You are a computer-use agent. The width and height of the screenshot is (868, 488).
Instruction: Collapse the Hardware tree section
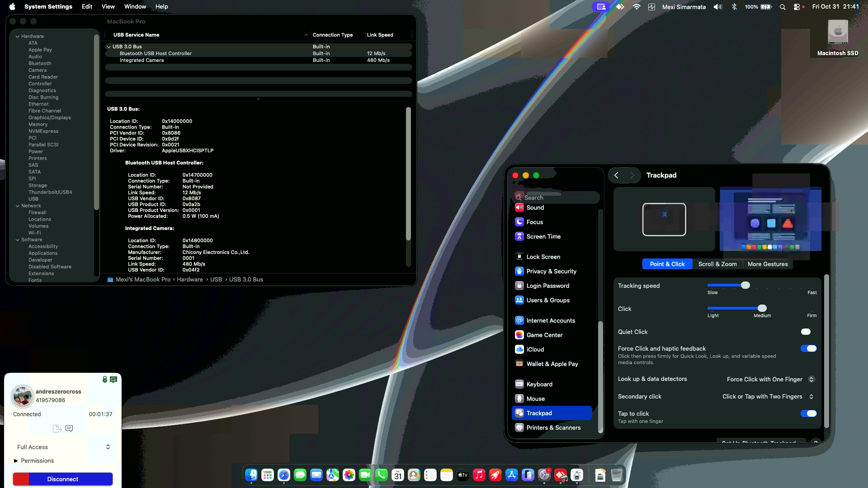(x=17, y=36)
